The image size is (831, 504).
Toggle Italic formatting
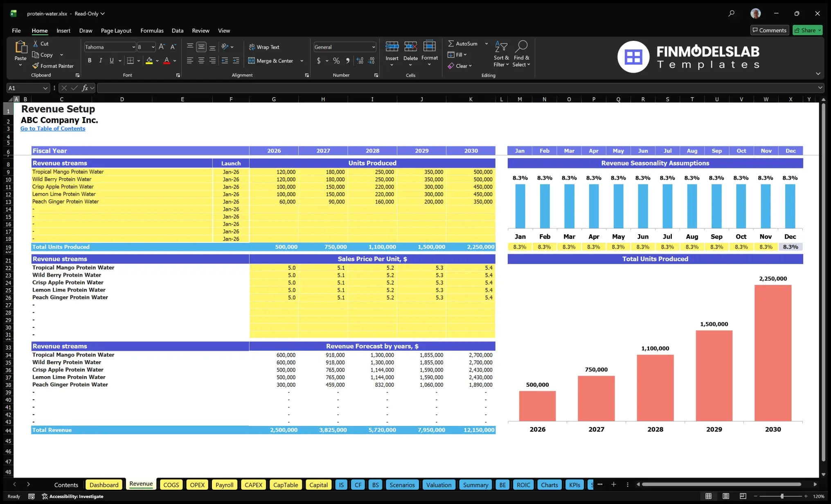click(x=101, y=60)
